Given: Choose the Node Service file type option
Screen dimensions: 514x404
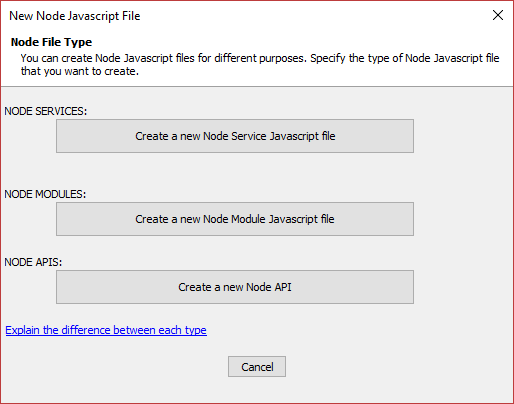Looking at the screenshot, I should click(235, 136).
